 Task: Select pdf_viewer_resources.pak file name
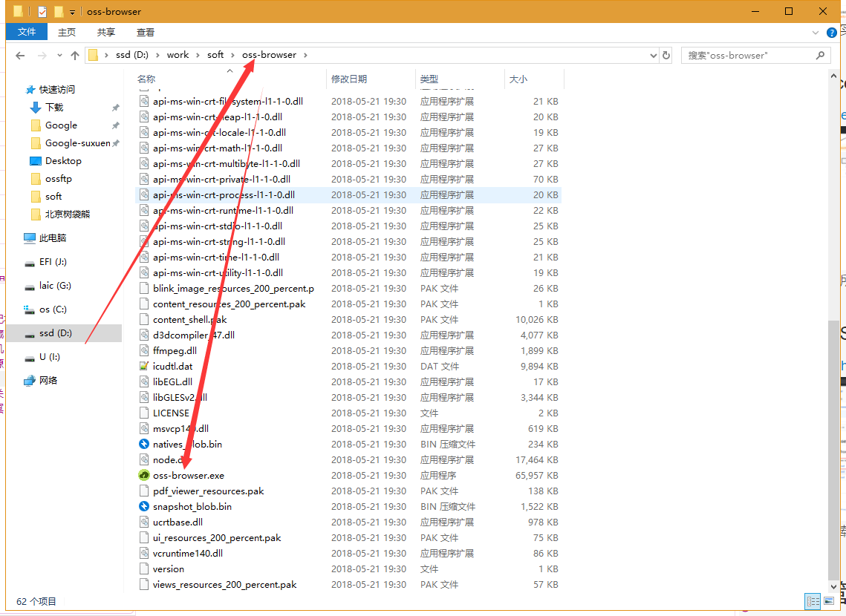pos(208,491)
